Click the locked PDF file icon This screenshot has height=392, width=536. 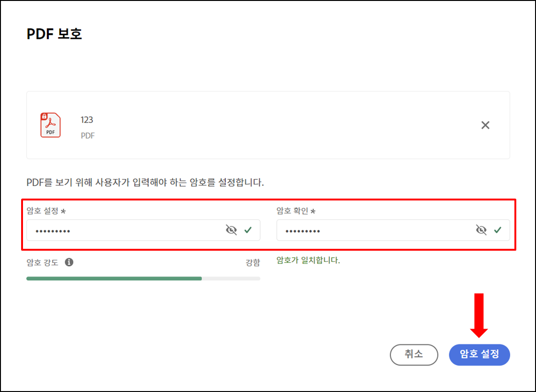pyautogui.click(x=51, y=125)
